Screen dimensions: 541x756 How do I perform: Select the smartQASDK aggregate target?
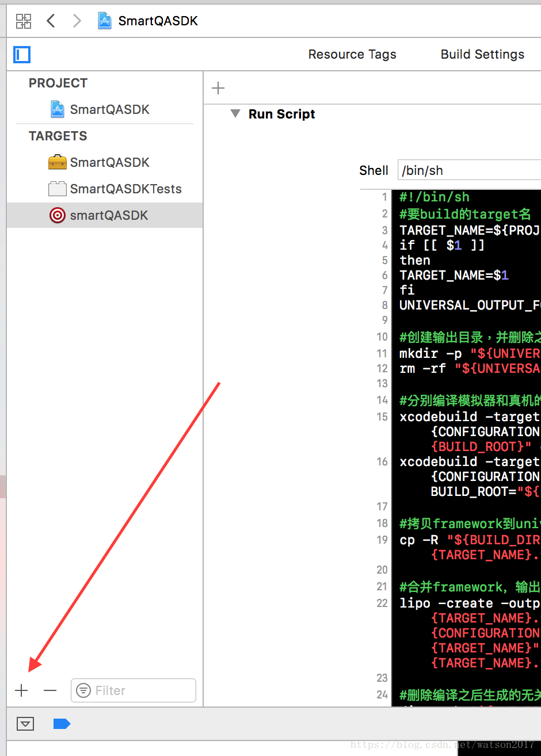point(105,215)
